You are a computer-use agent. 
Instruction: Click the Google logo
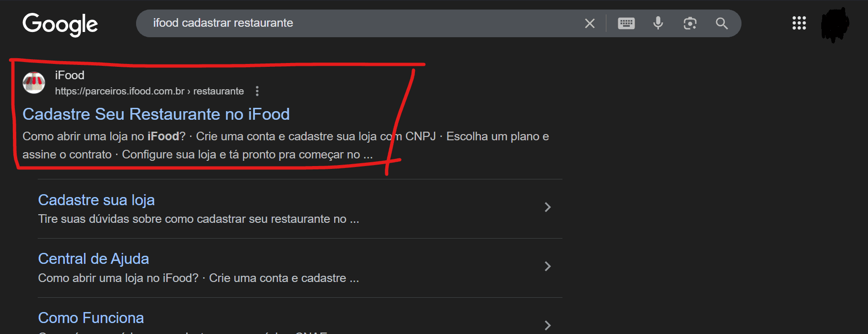(60, 24)
